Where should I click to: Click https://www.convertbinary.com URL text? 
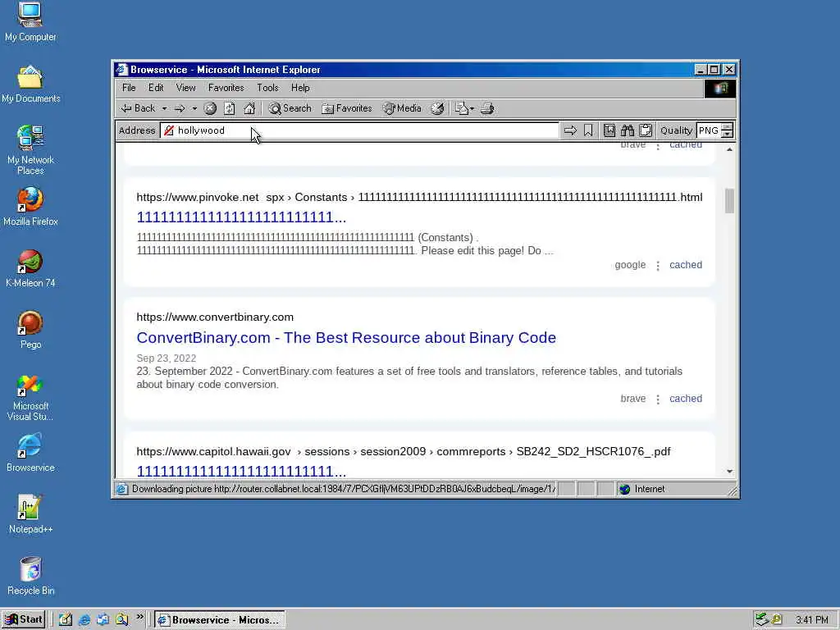pyautogui.click(x=215, y=317)
